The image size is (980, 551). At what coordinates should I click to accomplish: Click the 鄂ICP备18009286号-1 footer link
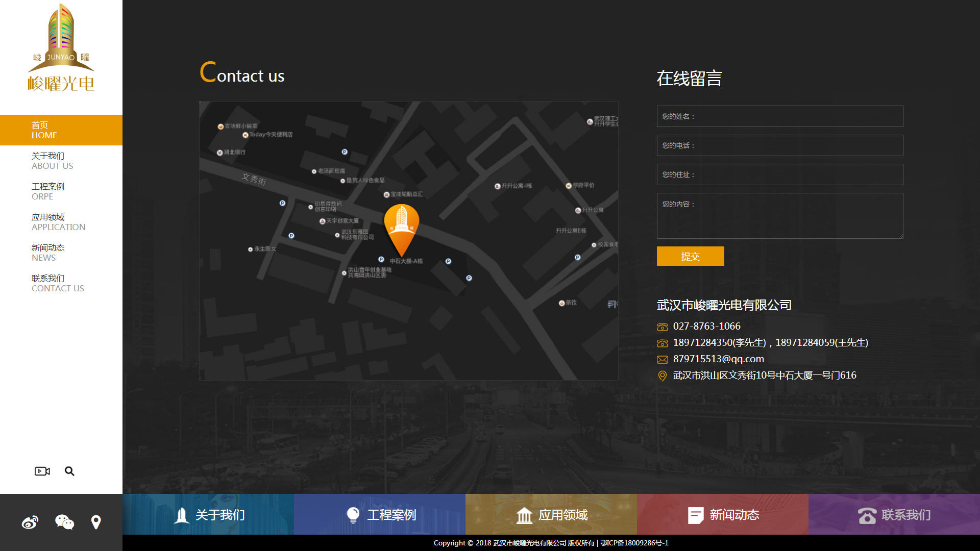[x=634, y=543]
